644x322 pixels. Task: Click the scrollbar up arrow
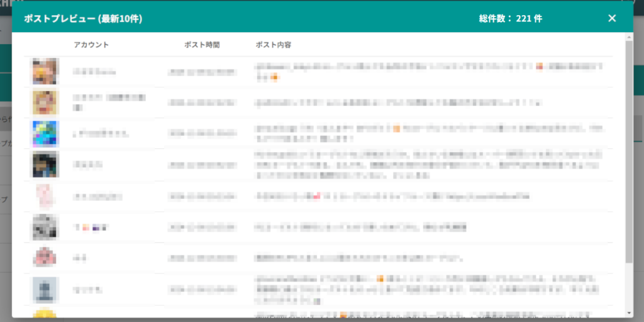click(x=629, y=36)
